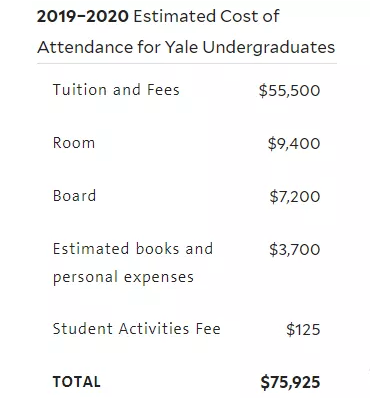Select the Room row label
Viewport: 370px width, 403px height.
(74, 143)
